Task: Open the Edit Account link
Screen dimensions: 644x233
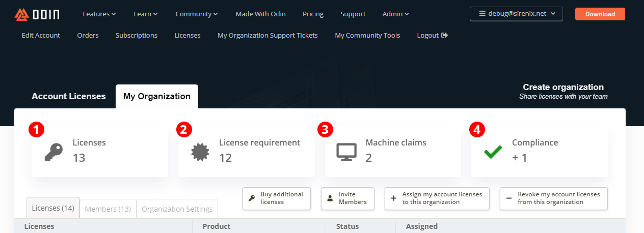Action: tap(41, 35)
